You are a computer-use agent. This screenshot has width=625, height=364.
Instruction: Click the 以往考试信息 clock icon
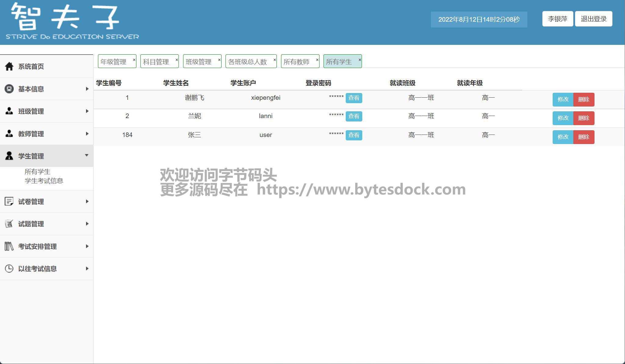click(9, 268)
